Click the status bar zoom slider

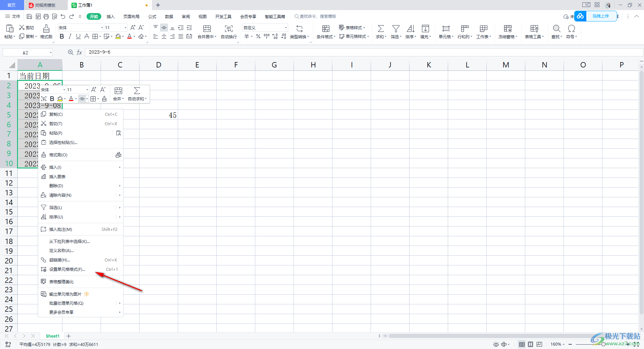tap(603, 344)
